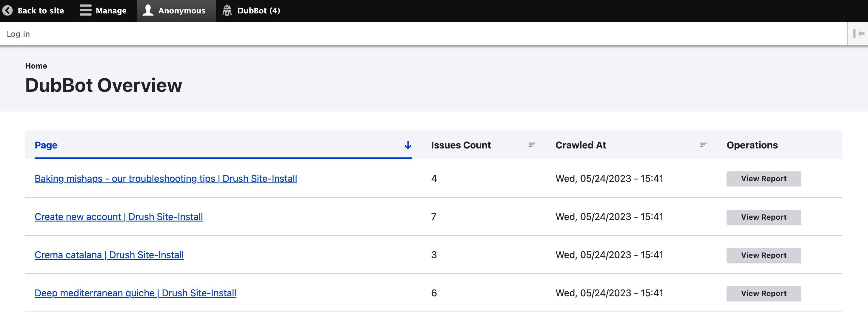
Task: Click View Report for Baking mishaps
Action: coord(763,178)
